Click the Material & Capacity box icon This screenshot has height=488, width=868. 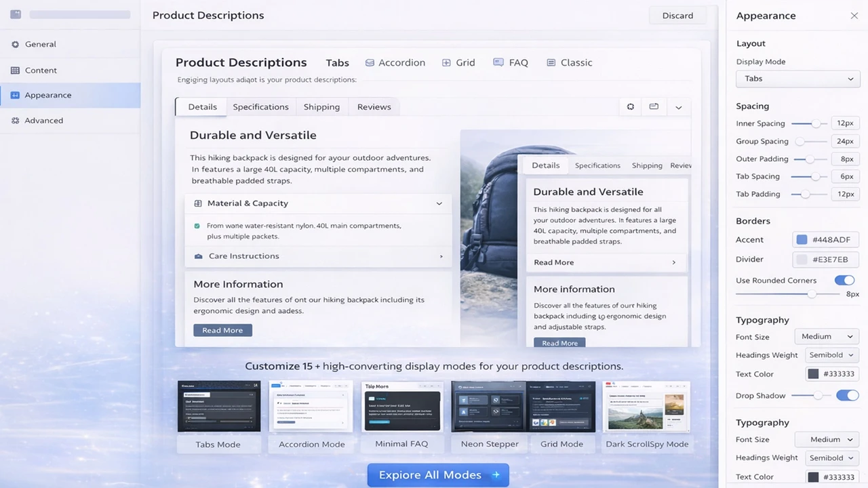(x=198, y=203)
